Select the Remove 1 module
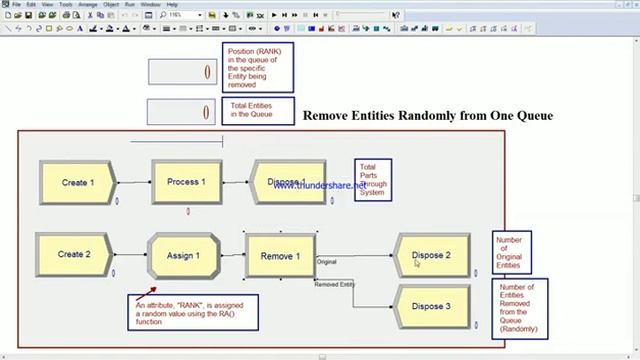 point(280,256)
